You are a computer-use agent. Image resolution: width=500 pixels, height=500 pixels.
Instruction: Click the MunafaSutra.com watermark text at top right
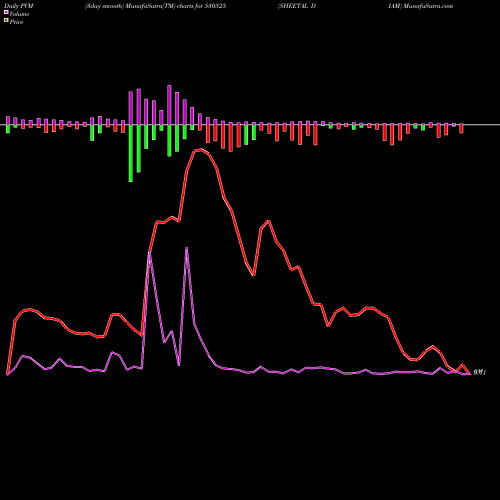tap(428, 6)
